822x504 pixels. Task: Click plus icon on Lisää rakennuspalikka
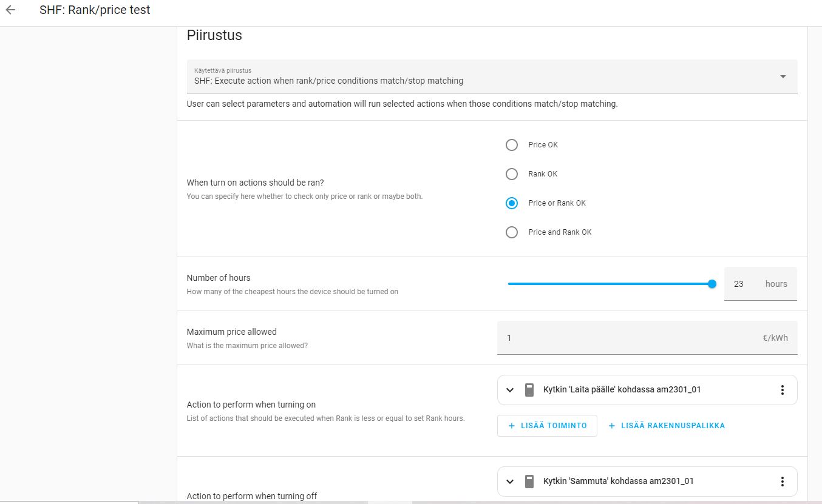(612, 426)
